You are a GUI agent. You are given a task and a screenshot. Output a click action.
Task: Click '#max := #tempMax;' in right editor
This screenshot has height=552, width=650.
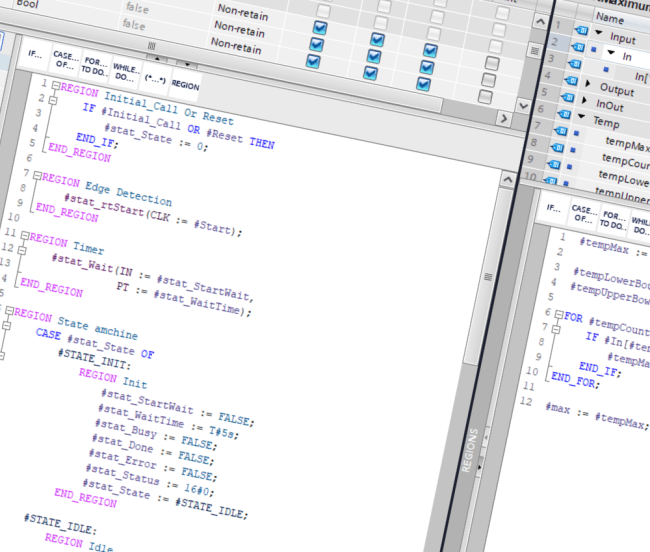coord(596,416)
